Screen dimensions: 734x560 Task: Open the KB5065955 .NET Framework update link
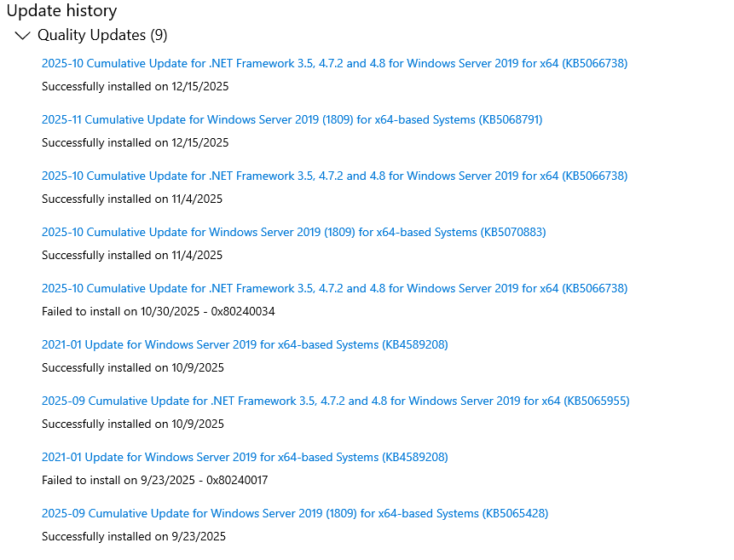(x=335, y=401)
